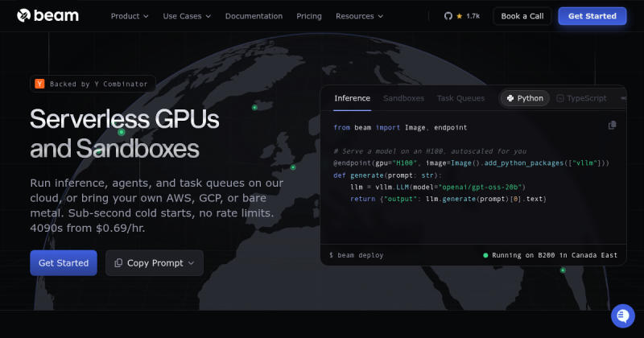Screen dimensions: 644x338
Task: Click the 'def generate(prompt: str)' line
Action: click(x=387, y=175)
